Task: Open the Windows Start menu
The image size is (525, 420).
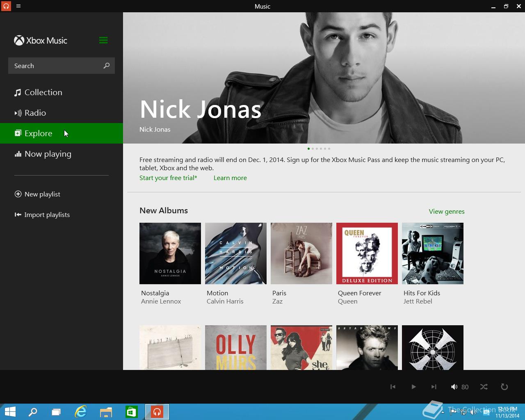Action: click(10, 412)
